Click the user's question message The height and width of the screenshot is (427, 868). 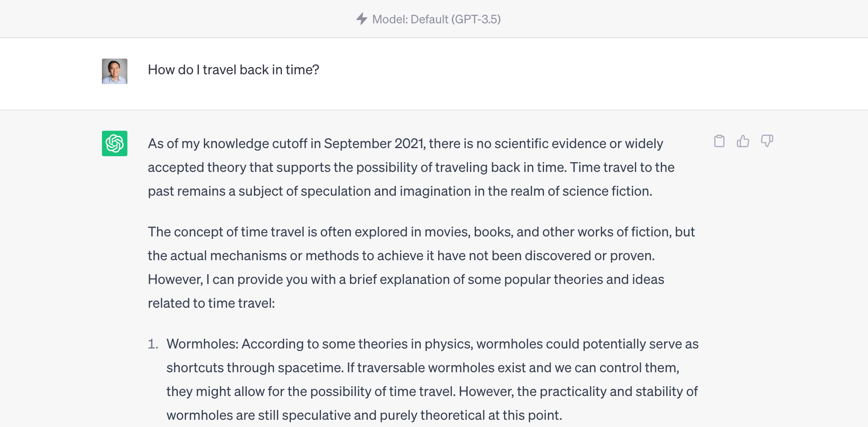pyautogui.click(x=234, y=69)
